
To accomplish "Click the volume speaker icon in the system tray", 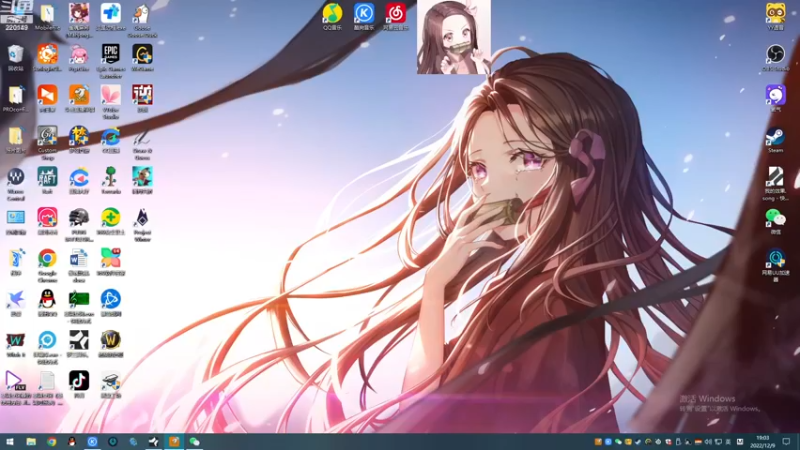I will click(x=708, y=442).
